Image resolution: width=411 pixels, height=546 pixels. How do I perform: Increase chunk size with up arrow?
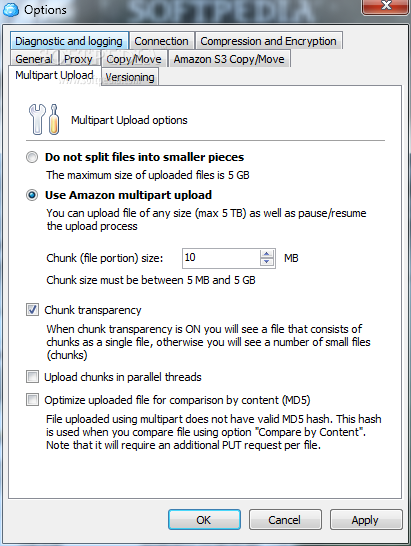(x=267, y=254)
